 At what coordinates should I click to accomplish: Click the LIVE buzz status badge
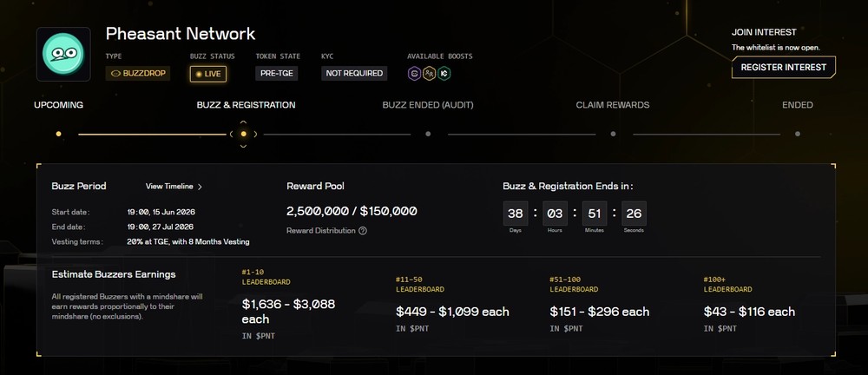[208, 74]
